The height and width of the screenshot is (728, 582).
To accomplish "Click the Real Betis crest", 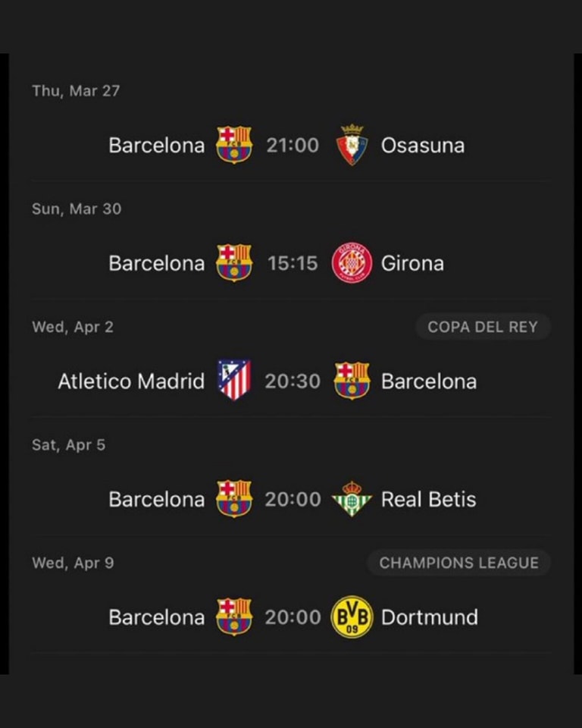I will pyautogui.click(x=352, y=499).
